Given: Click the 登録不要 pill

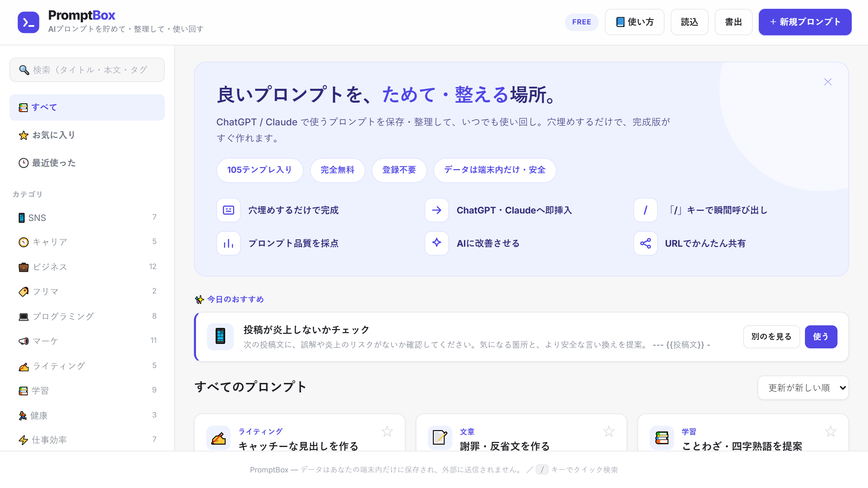Looking at the screenshot, I should coord(399,170).
